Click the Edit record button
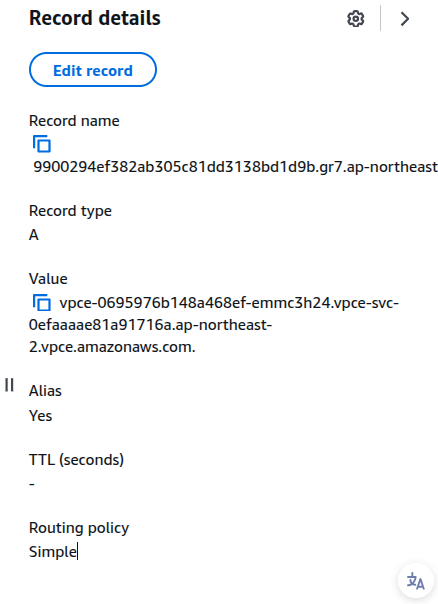Screen dimensions: 438x604 pyautogui.click(x=93, y=70)
